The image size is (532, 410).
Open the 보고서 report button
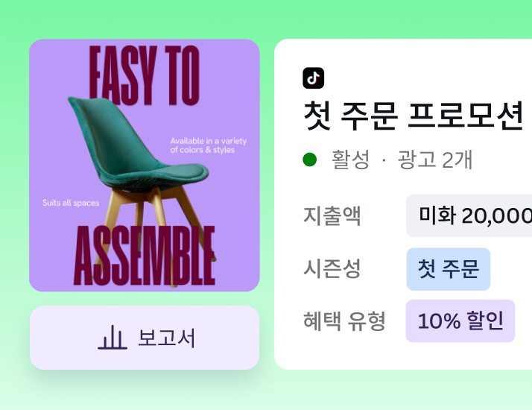click(145, 338)
